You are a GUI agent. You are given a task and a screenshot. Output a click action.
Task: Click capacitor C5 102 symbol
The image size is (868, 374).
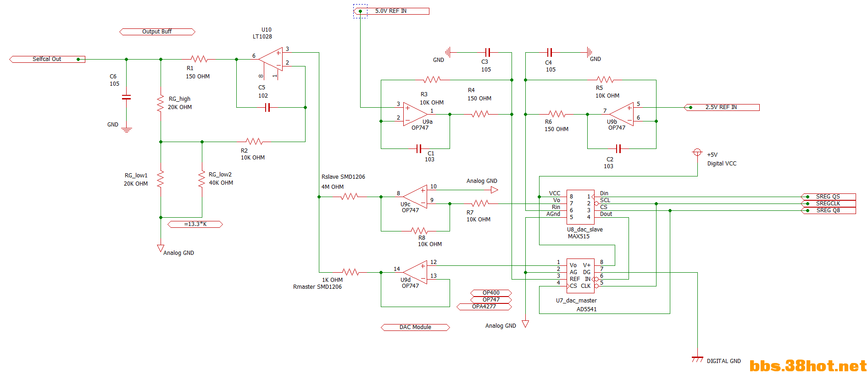268,107
